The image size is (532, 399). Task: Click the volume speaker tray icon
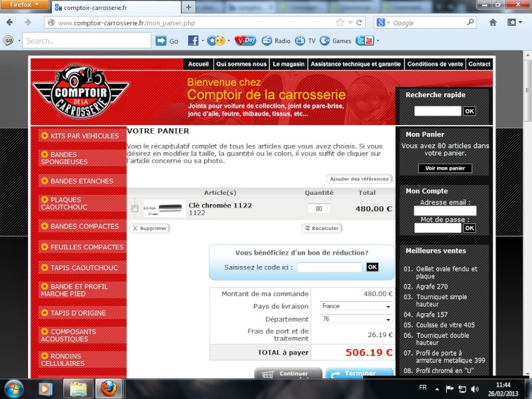coord(475,389)
